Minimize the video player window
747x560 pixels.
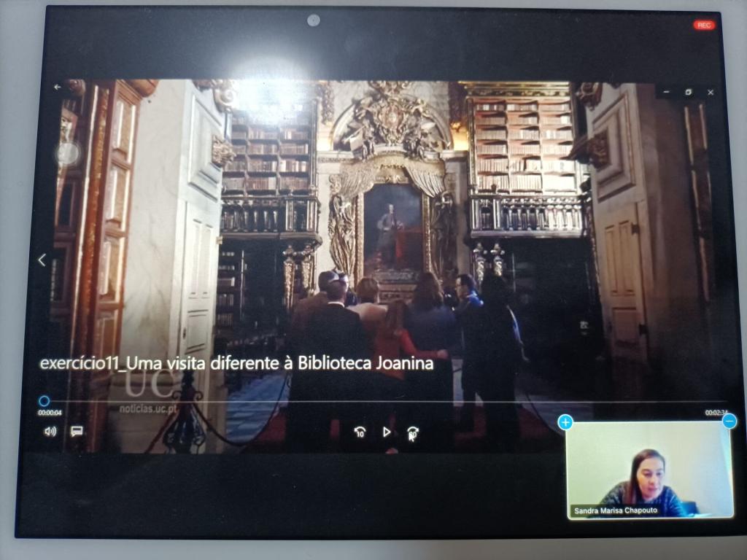[666, 93]
